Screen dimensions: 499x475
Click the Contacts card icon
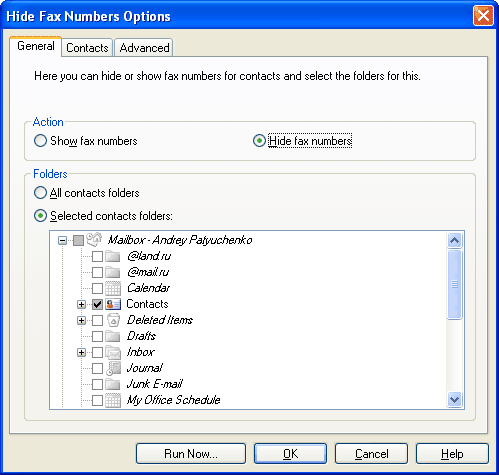pos(113,304)
